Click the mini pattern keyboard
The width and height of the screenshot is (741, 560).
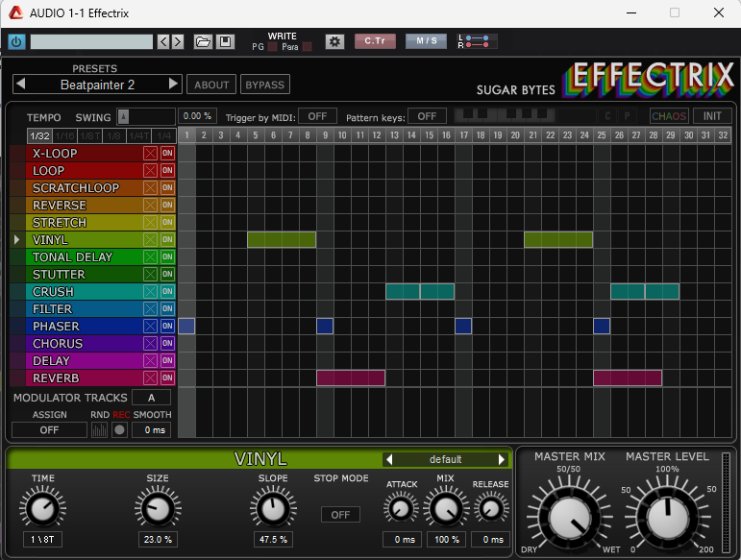point(505,115)
